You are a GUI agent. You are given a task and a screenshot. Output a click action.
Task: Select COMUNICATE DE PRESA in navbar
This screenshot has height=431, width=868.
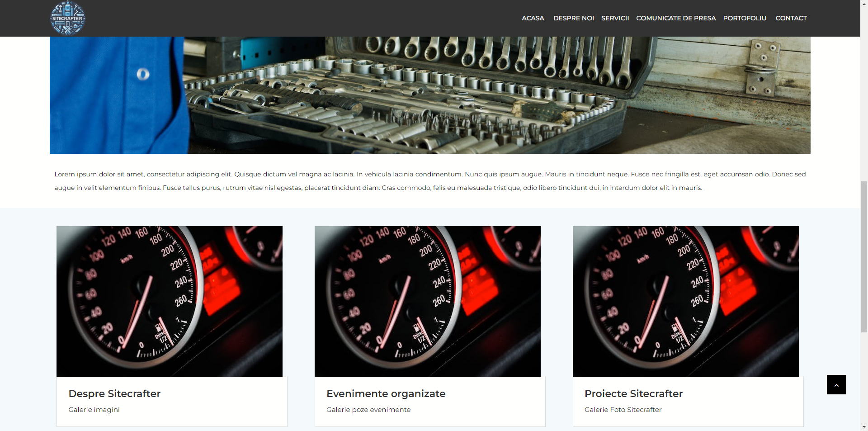[675, 18]
